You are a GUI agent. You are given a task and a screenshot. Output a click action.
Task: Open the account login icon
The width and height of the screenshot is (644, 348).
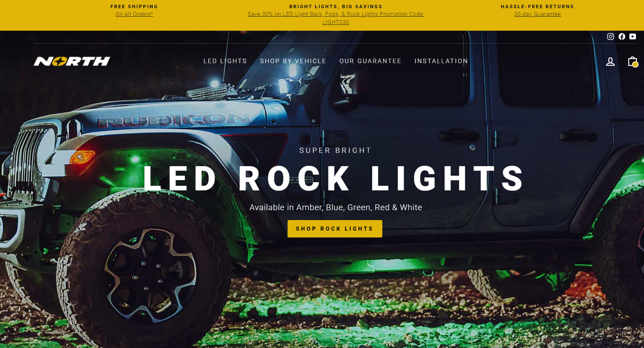610,61
